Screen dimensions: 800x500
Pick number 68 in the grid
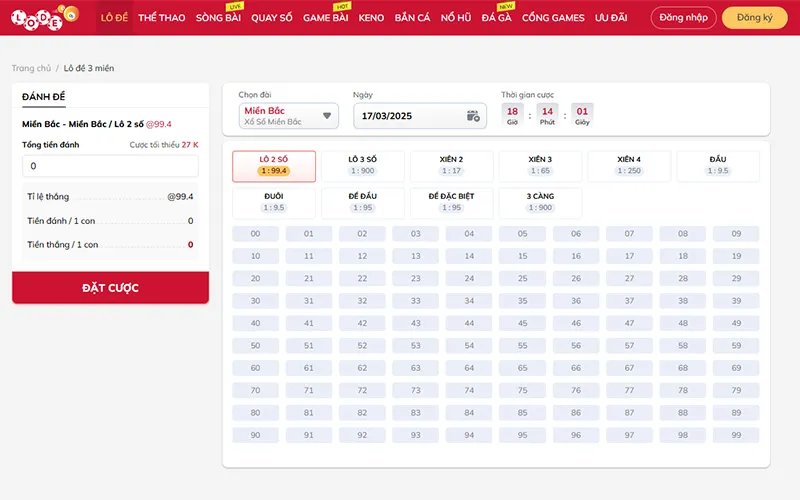[683, 368]
